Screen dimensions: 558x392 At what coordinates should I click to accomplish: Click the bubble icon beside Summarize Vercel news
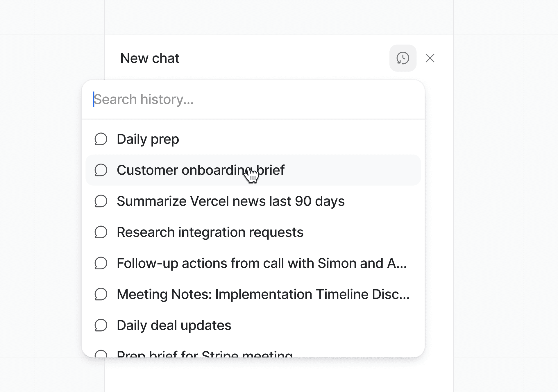tap(101, 201)
